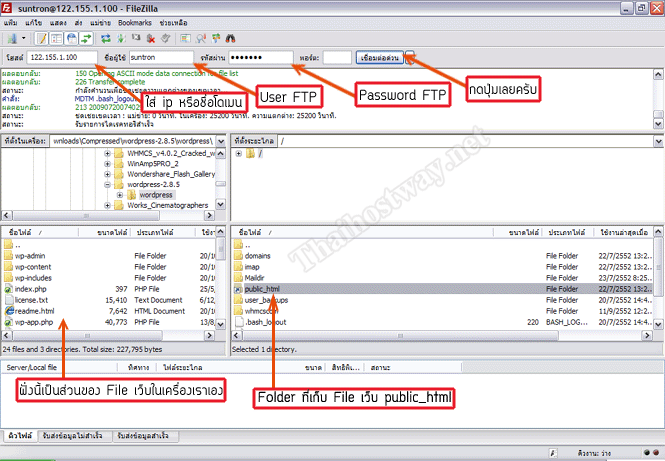Refresh the file and folder lists
Viewport: 665px width, 461px height.
106,39
